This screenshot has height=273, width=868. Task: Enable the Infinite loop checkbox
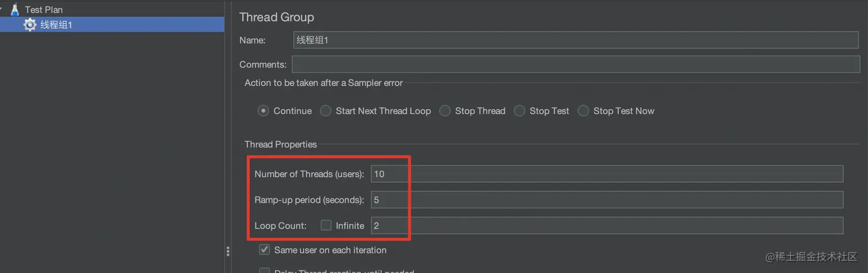pyautogui.click(x=326, y=225)
